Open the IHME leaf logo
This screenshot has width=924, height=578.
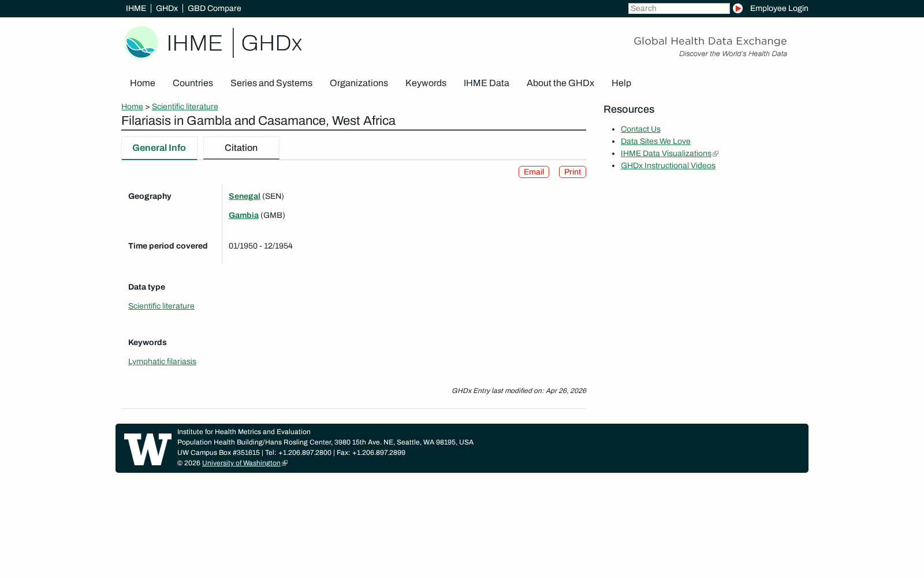141,43
